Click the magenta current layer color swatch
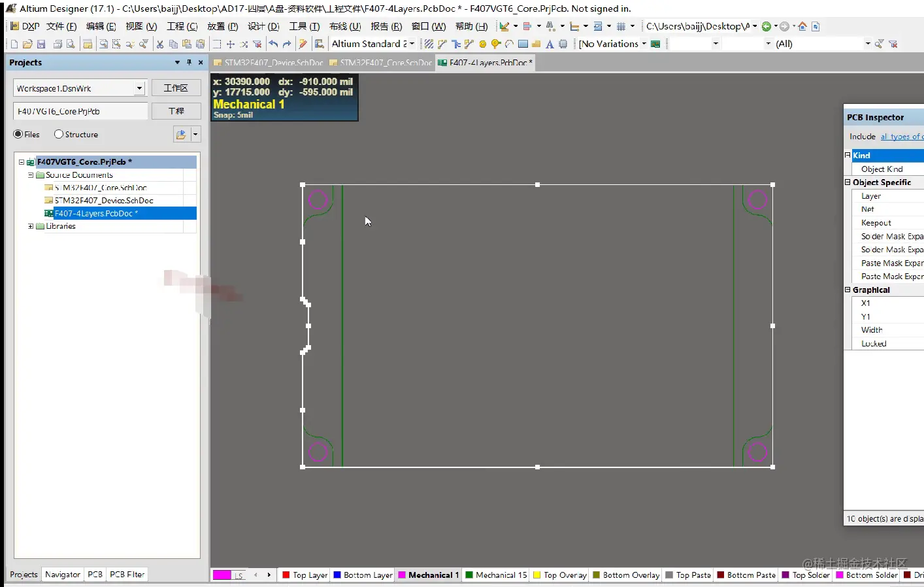 coord(222,575)
